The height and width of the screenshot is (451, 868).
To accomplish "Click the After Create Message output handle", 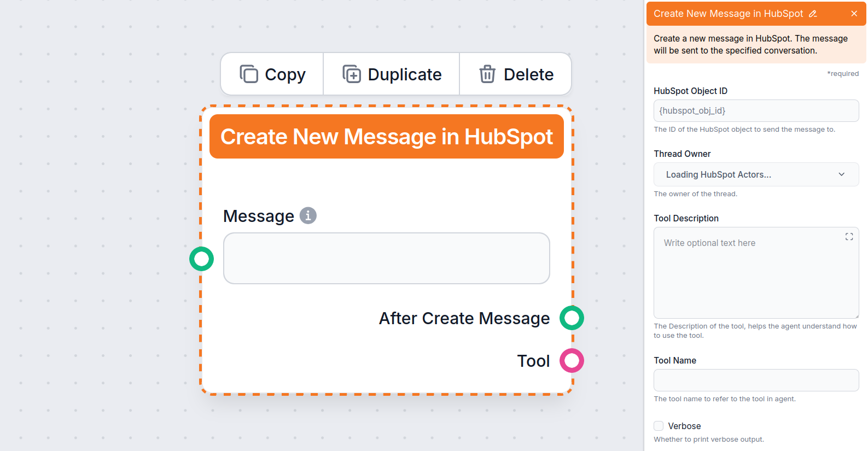I will [x=572, y=318].
